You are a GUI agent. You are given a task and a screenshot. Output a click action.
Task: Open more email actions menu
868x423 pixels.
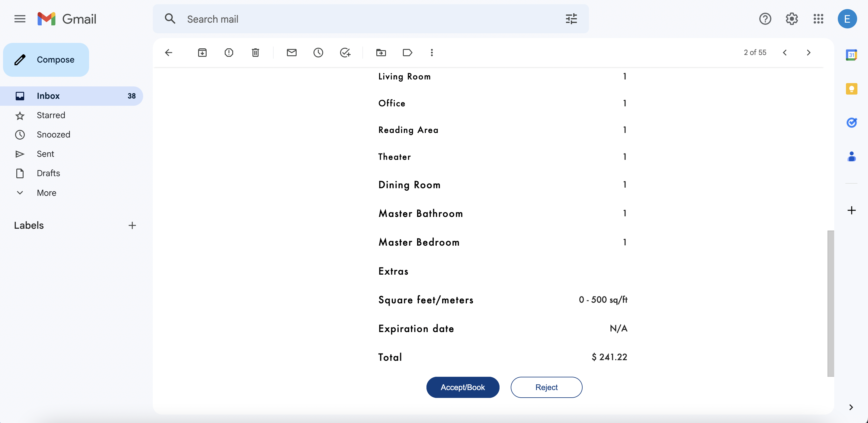(432, 53)
